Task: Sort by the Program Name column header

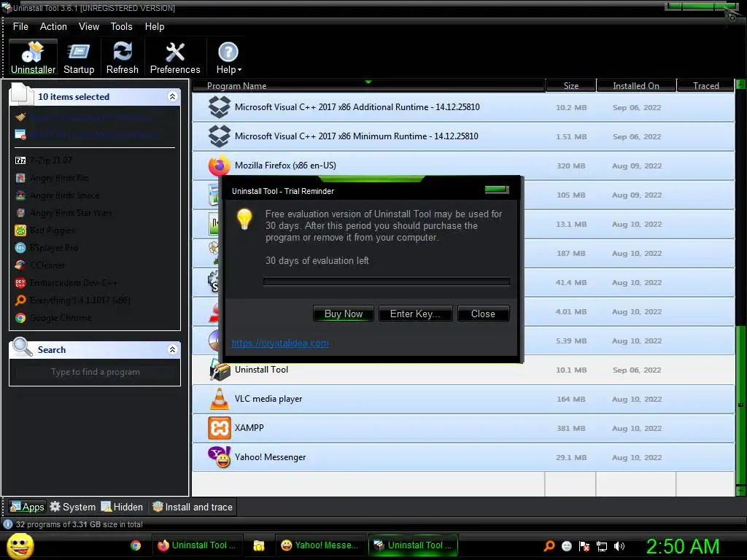Action: pyautogui.click(x=368, y=86)
